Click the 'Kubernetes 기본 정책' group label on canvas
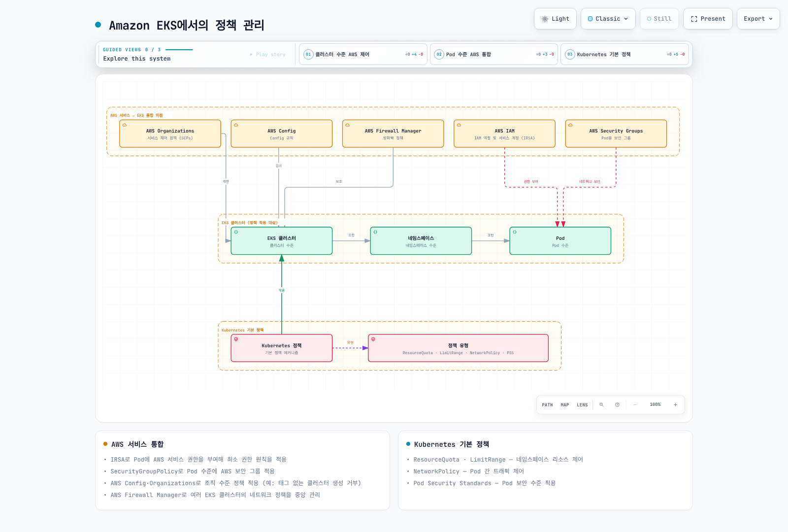The height and width of the screenshot is (532, 788). 243,330
